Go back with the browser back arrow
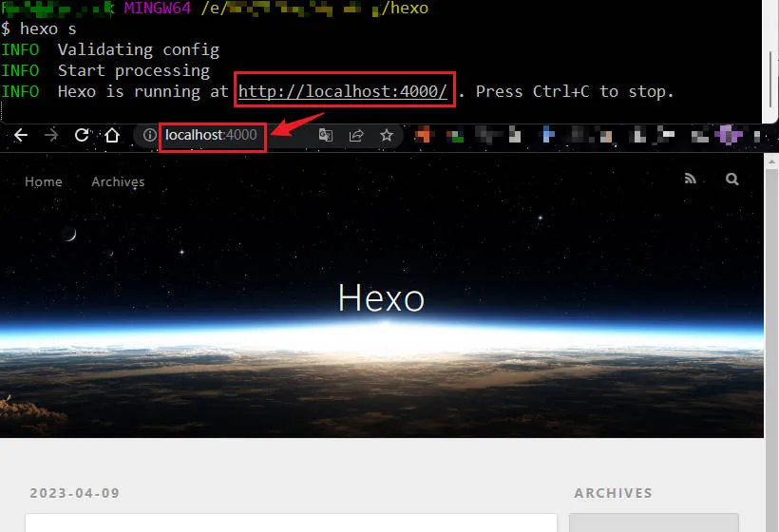The image size is (779, 532). point(20,135)
